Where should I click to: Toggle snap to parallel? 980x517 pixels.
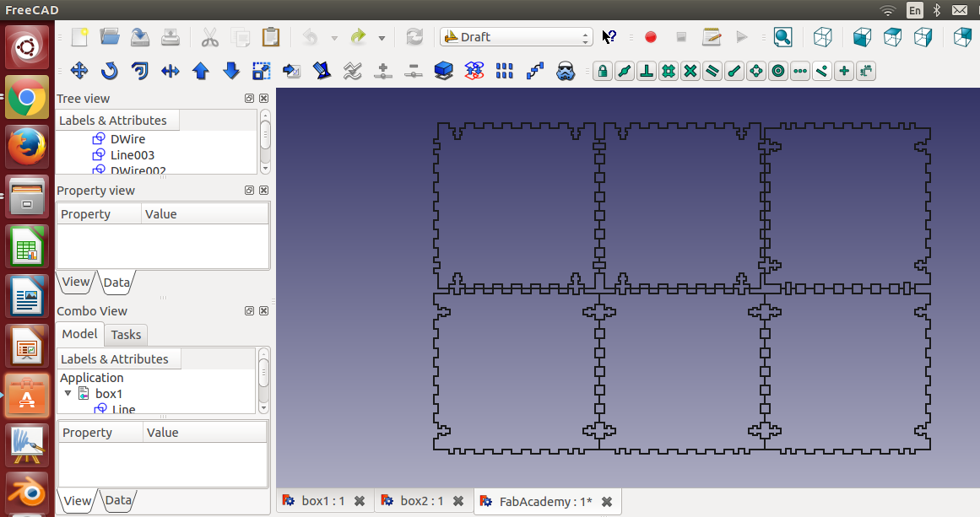pos(712,71)
